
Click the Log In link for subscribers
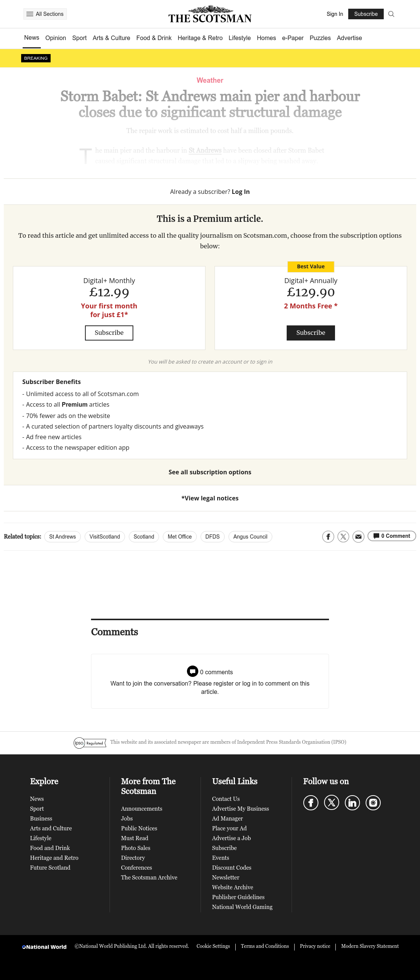241,192
